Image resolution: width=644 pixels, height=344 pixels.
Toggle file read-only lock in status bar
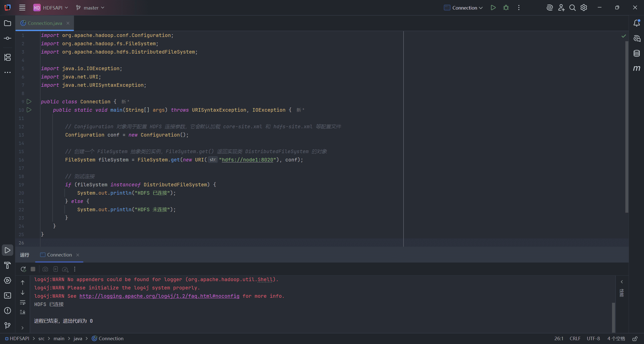click(x=635, y=339)
